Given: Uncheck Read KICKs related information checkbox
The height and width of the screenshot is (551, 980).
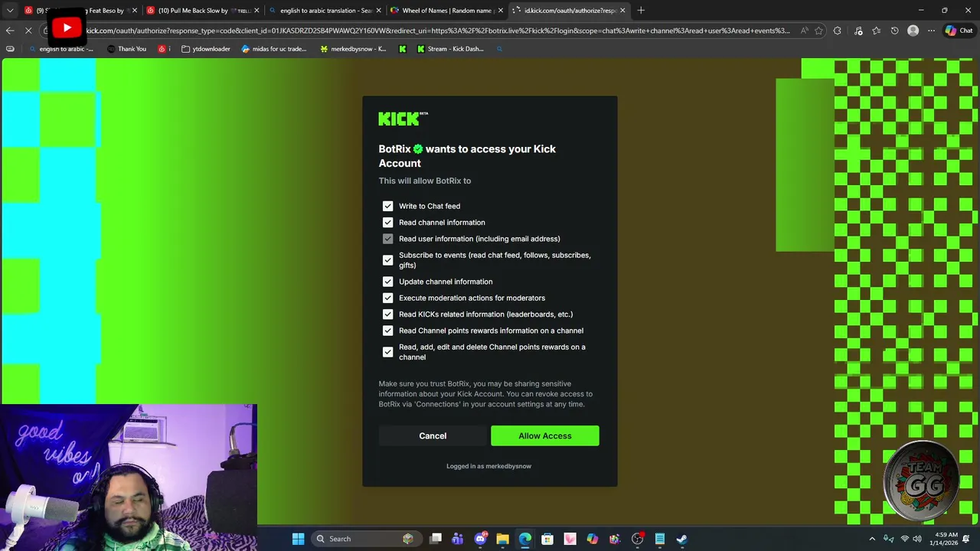Looking at the screenshot, I should [x=387, y=315].
